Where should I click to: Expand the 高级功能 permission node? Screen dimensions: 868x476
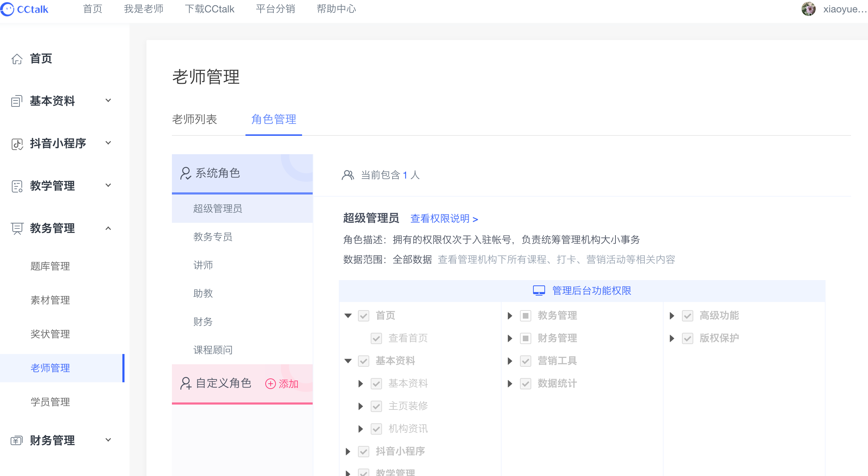pos(672,316)
